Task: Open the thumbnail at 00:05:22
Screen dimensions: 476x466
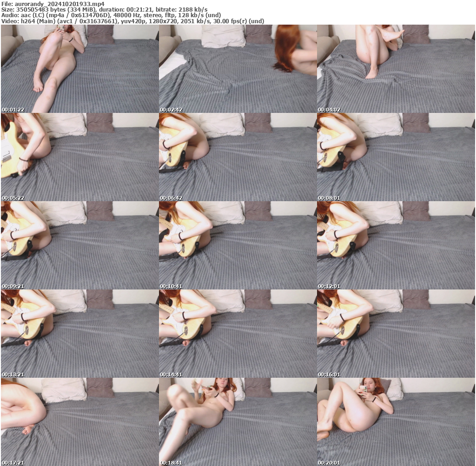Action: (79, 156)
